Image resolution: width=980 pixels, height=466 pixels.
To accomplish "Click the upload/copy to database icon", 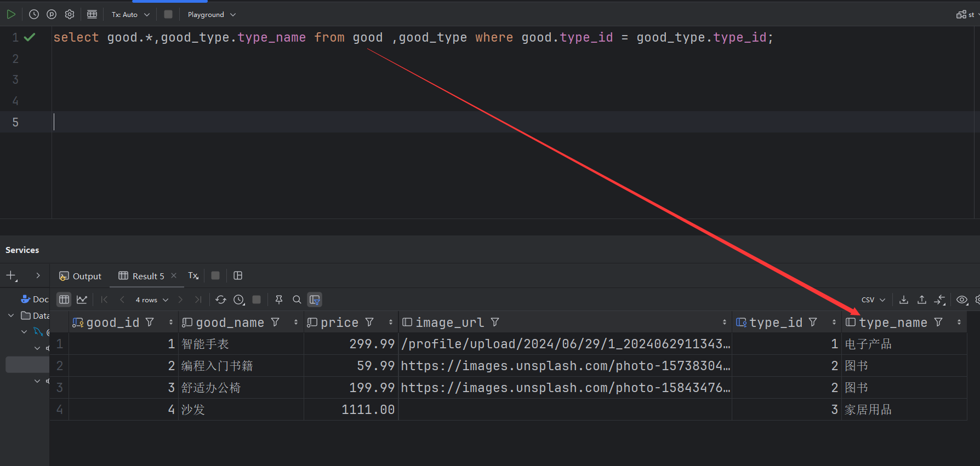I will pos(922,300).
